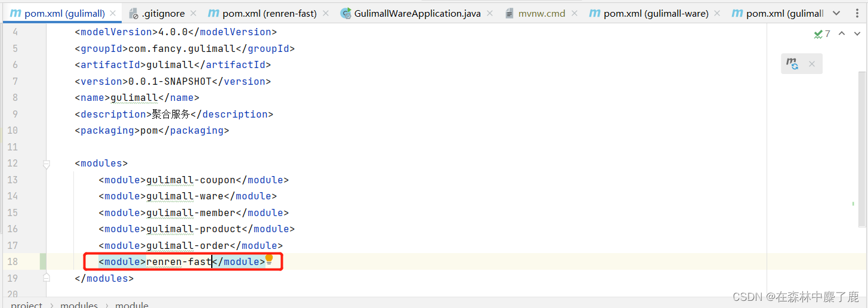Click the yellow intention lightbulb on line 18
Image resolution: width=868 pixels, height=308 pixels.
click(x=268, y=259)
